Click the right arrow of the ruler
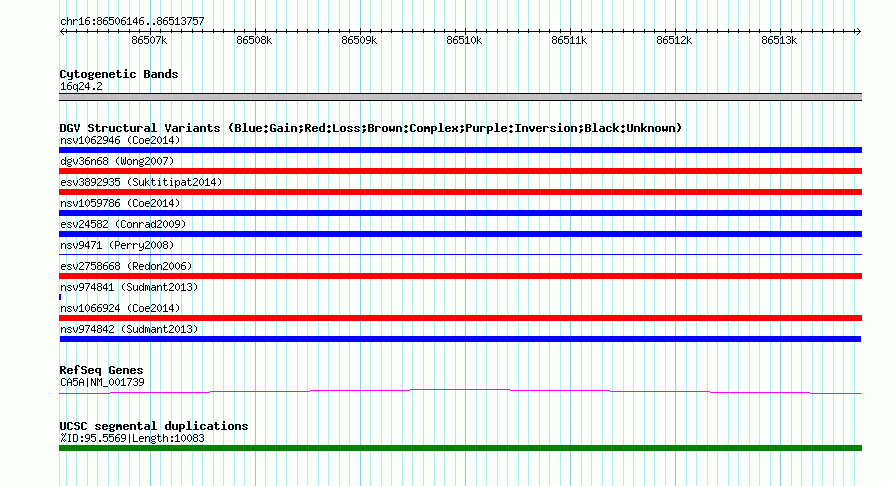Viewport: 890px width, 486px height. click(858, 31)
